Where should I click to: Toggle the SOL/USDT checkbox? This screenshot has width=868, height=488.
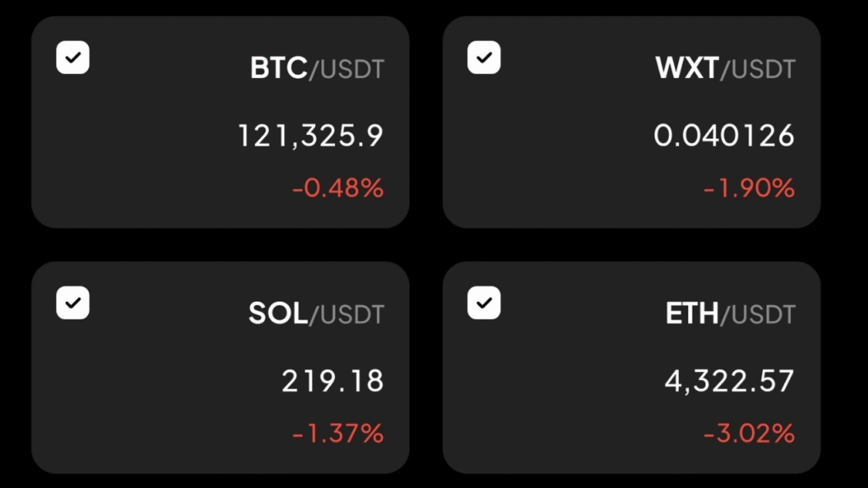[x=73, y=303]
